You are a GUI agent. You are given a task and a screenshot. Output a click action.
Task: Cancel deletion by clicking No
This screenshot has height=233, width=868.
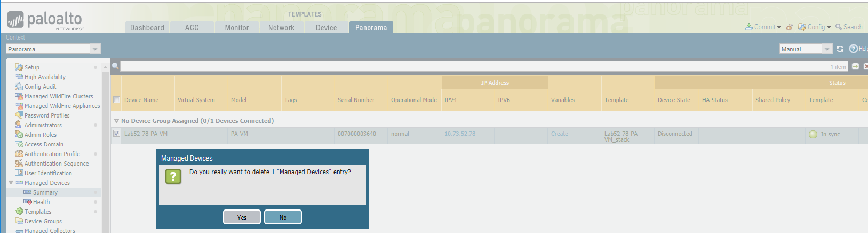point(283,217)
